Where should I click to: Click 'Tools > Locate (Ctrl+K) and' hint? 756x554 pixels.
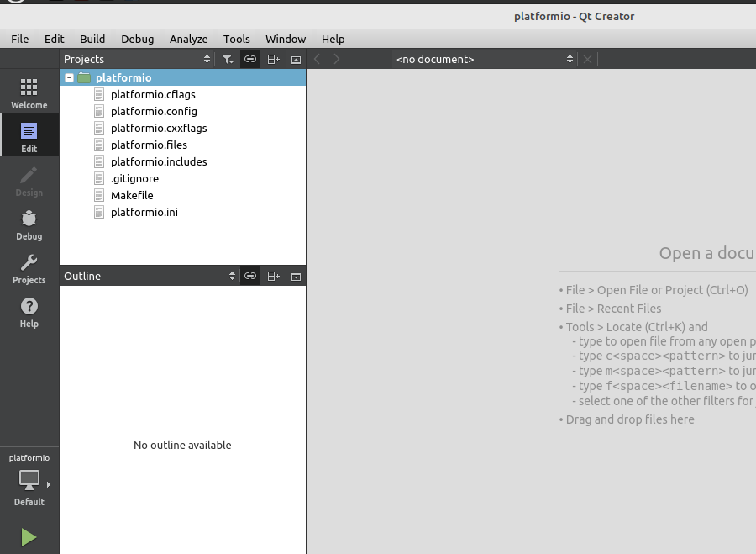point(637,327)
